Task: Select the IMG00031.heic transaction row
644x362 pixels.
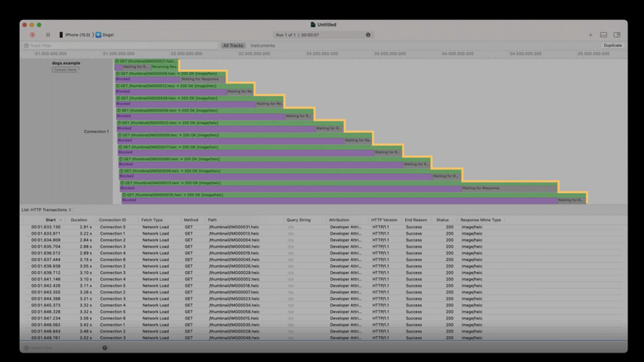Action: point(324,227)
